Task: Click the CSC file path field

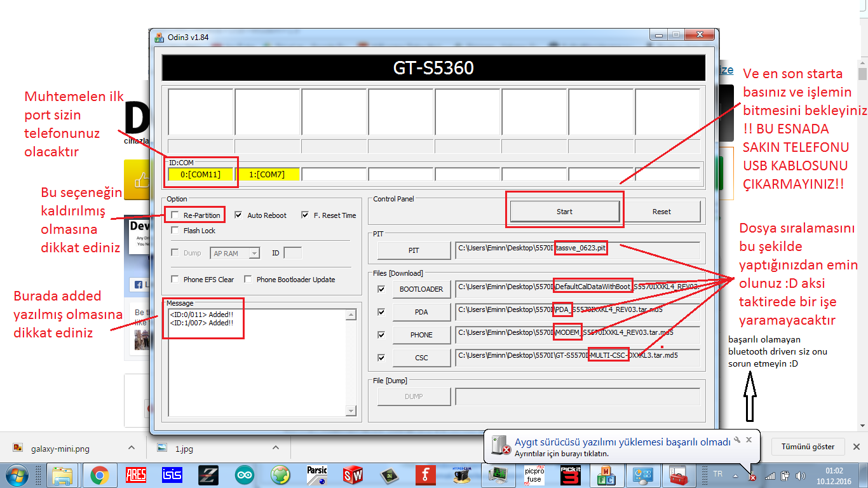Action: [x=578, y=358]
